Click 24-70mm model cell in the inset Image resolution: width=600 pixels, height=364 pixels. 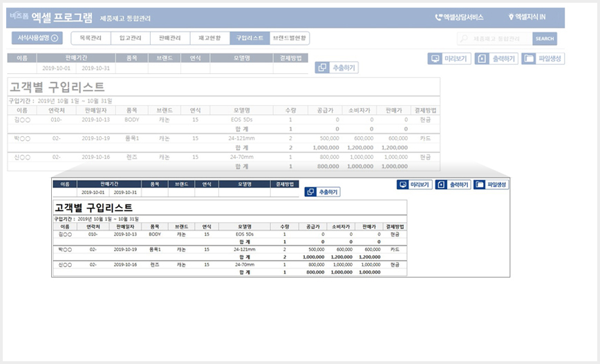[245, 265]
